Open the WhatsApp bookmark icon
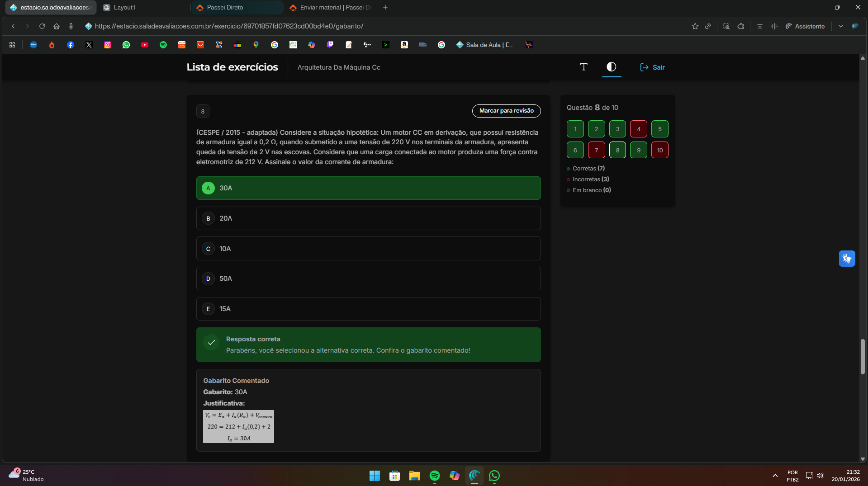Image resolution: width=868 pixels, height=486 pixels. (x=126, y=45)
